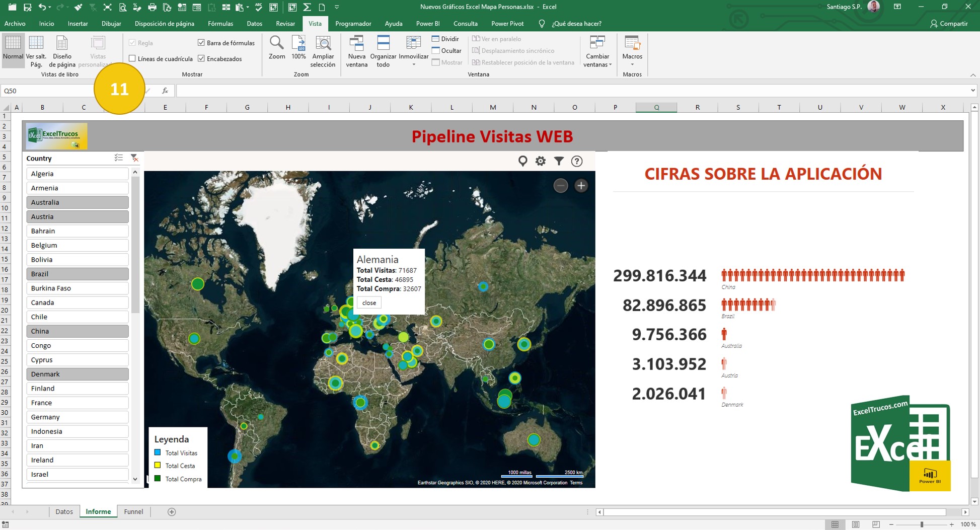Click the multi-select icon on Country slicer
980x530 pixels.
[119, 158]
